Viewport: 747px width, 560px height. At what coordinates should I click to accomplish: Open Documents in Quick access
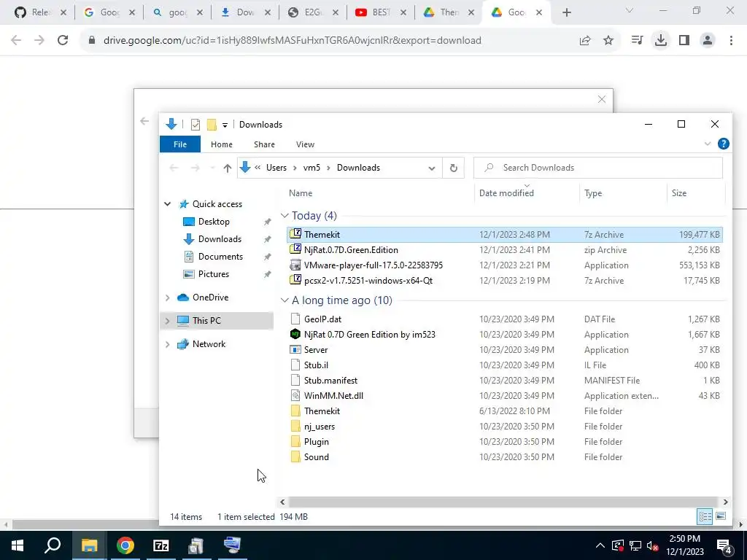pyautogui.click(x=220, y=256)
